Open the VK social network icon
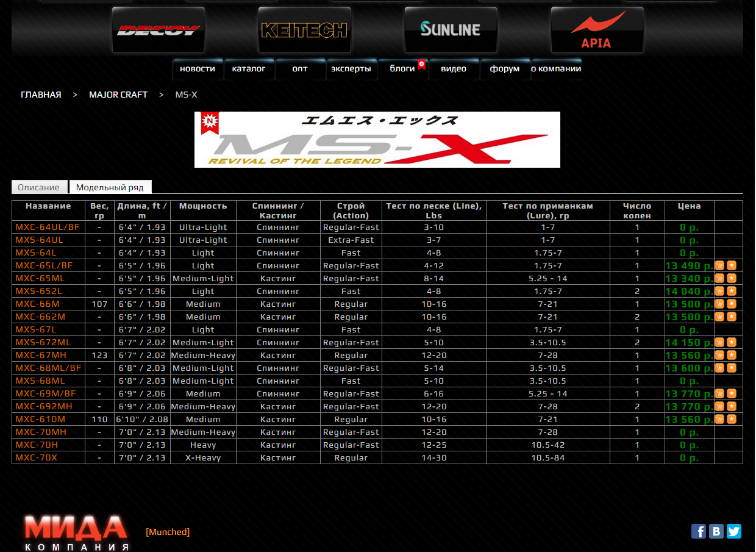This screenshot has height=552, width=756. pyautogui.click(x=716, y=531)
